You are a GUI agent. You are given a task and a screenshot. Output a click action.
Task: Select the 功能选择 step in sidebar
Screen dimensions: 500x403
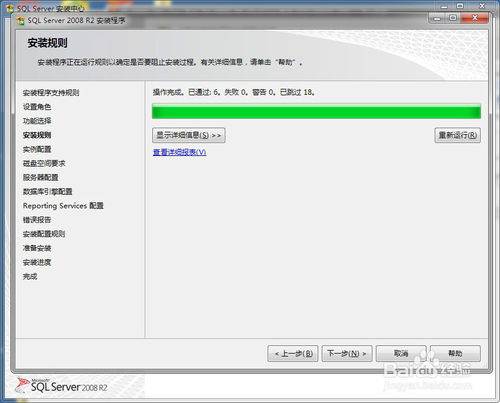coord(37,121)
